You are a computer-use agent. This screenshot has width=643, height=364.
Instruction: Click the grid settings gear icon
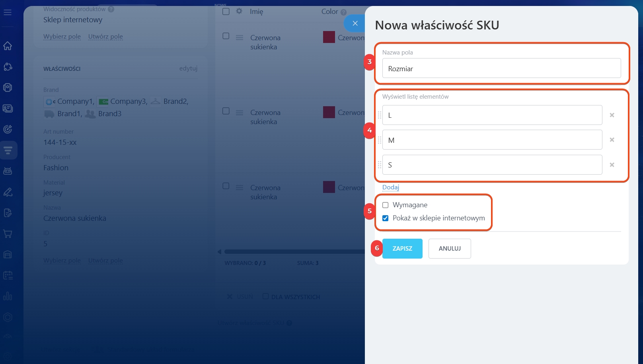239,11
